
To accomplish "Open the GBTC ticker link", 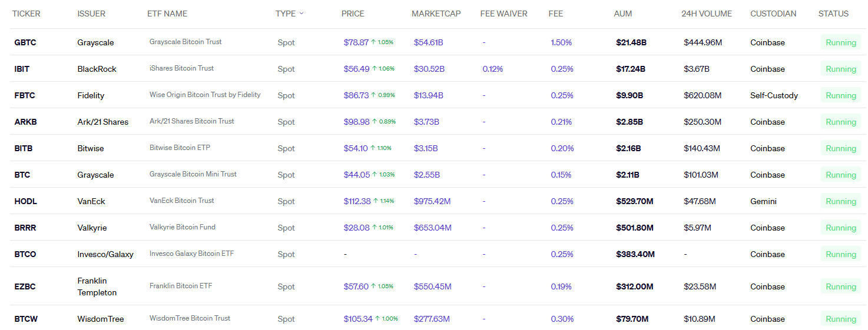I will 25,42.
